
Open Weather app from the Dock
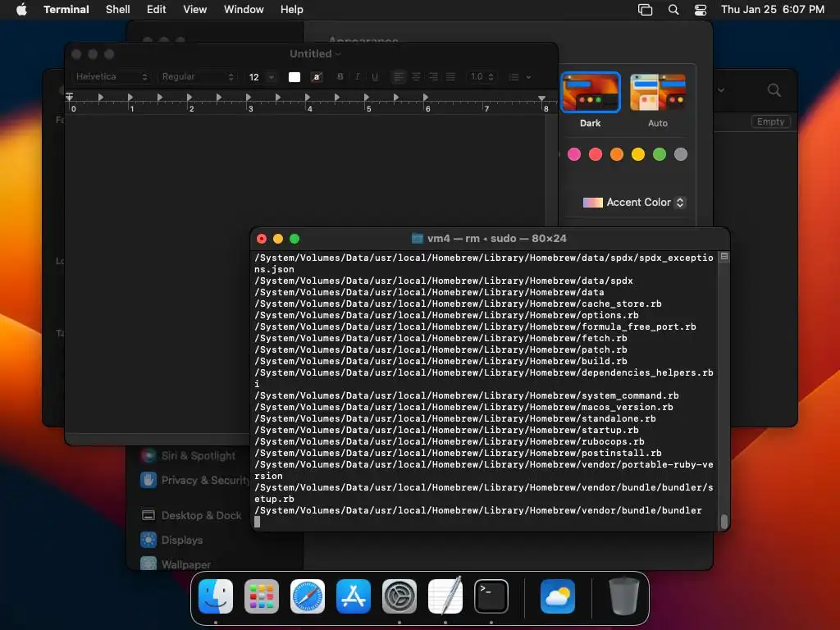[558, 596]
